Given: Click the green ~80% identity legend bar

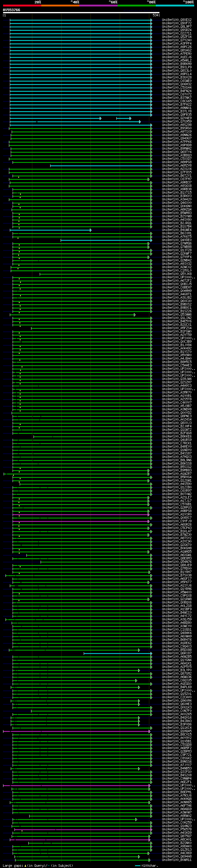Looking at the screenshot, I should point(137,6).
